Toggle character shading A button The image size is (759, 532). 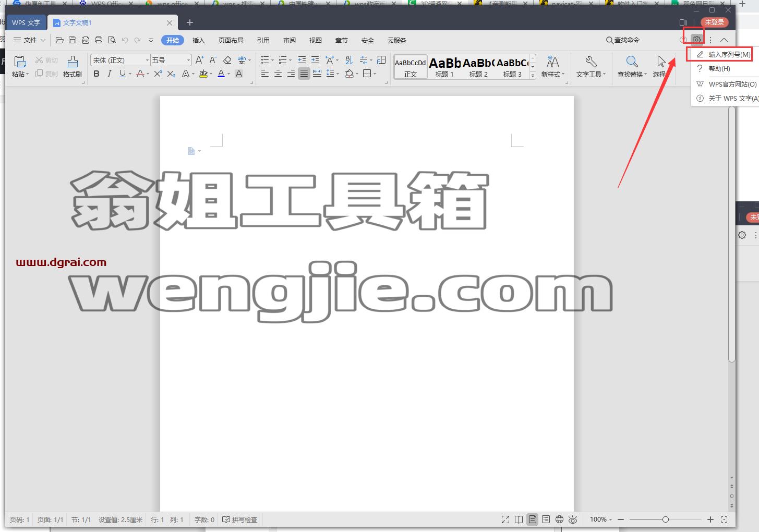239,74
